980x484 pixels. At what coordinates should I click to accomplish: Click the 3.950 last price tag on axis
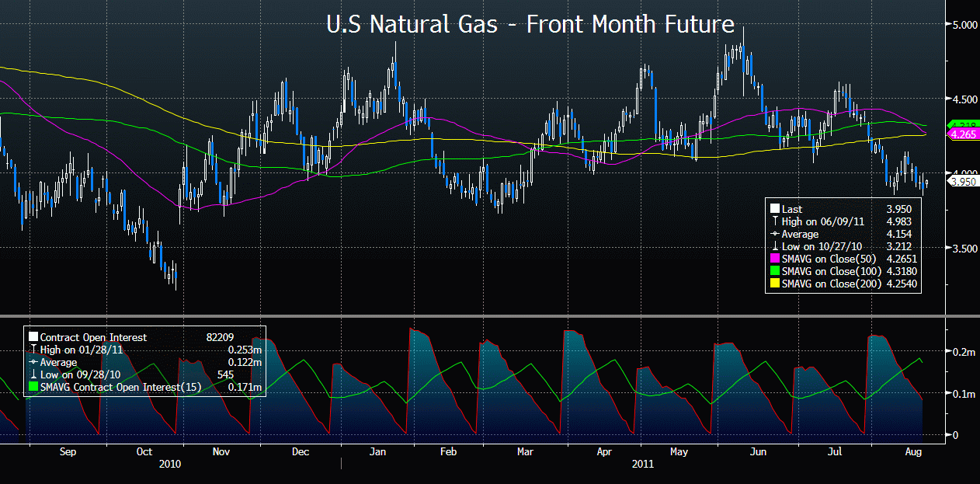(x=963, y=181)
